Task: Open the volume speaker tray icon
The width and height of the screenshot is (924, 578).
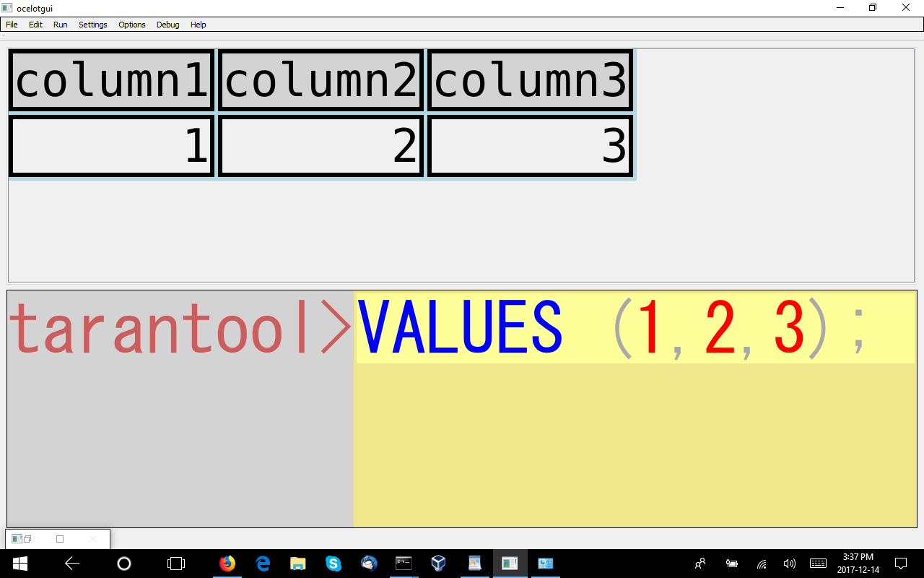Action: 789,564
